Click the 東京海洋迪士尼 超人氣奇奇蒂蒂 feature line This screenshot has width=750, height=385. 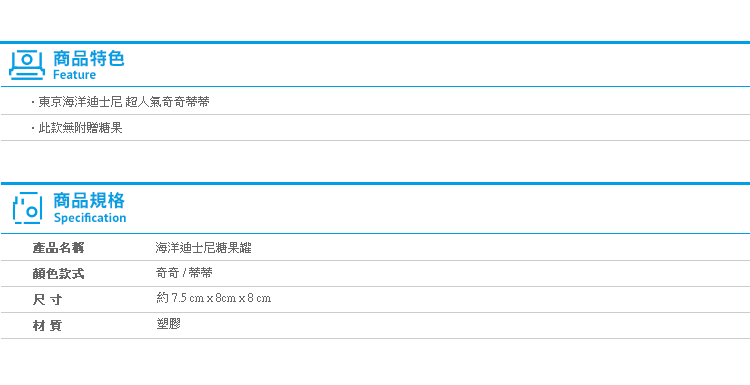[124, 102]
